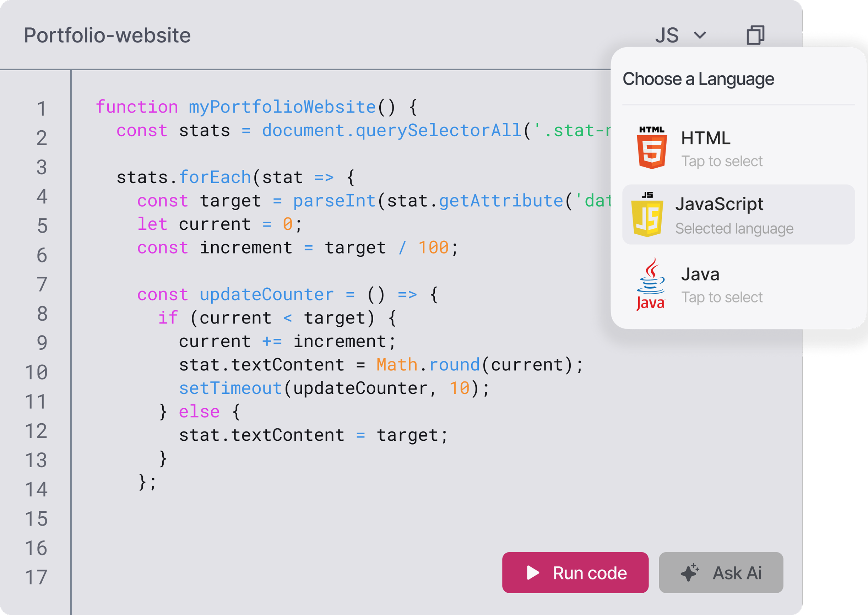868x615 pixels.
Task: Click the play triangle icon
Action: [x=533, y=573]
